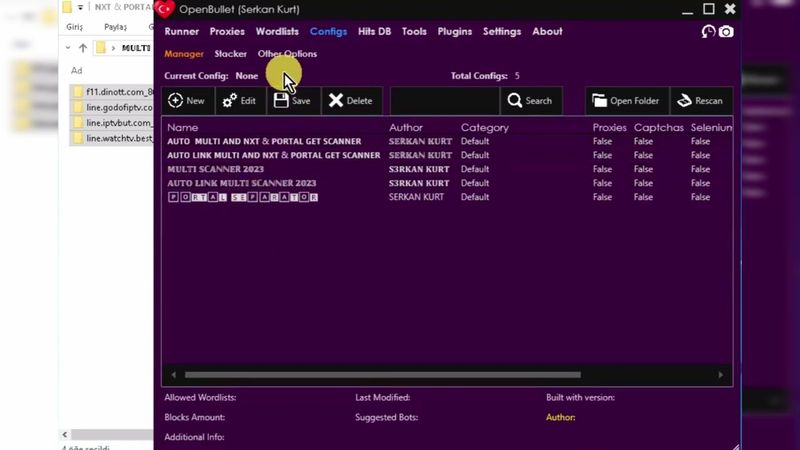
Task: Open the Runner tab
Action: 182,32
